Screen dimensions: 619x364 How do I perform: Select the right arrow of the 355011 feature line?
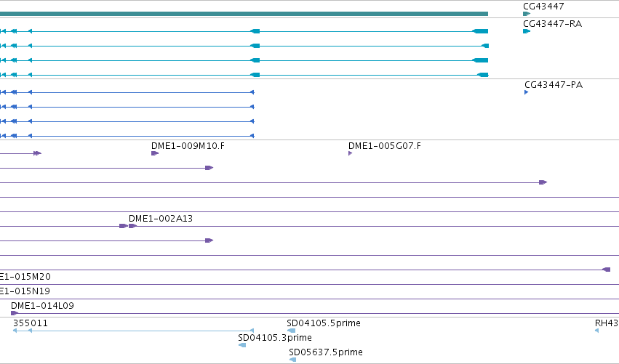[x=252, y=331]
